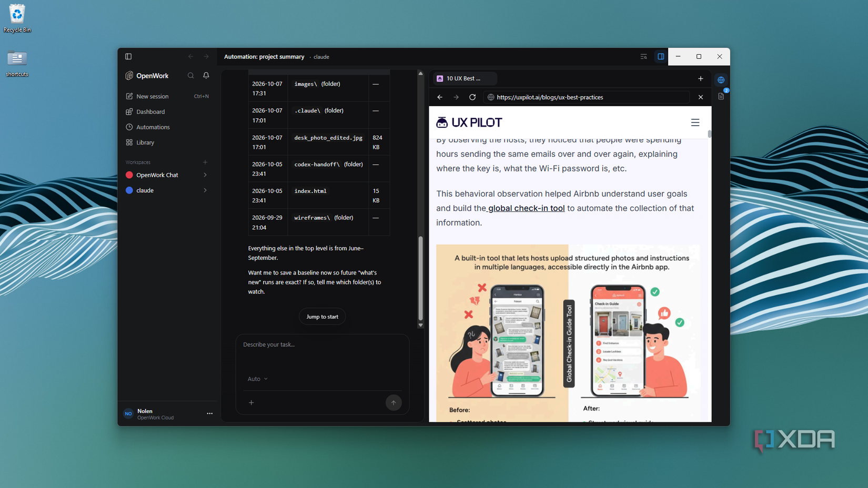
Task: Add a new workspace with plus icon
Action: pyautogui.click(x=205, y=162)
